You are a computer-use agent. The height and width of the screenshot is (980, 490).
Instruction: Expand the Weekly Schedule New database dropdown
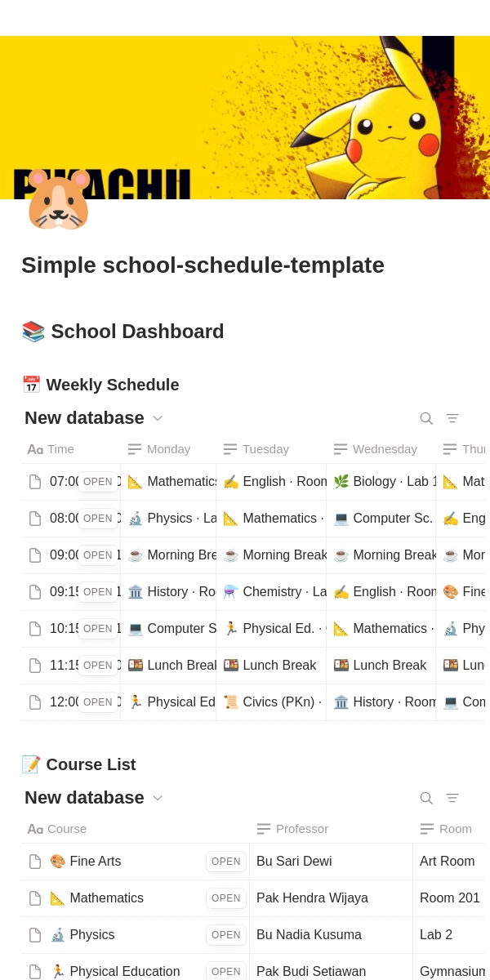pos(158,418)
